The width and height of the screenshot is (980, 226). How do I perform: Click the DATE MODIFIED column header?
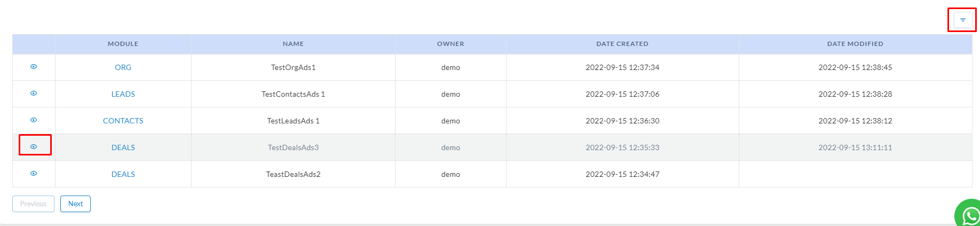tap(855, 44)
